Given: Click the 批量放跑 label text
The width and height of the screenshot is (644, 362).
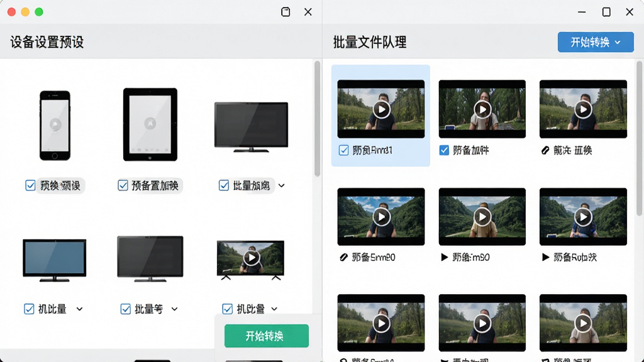Looking at the screenshot, I should pyautogui.click(x=252, y=185).
